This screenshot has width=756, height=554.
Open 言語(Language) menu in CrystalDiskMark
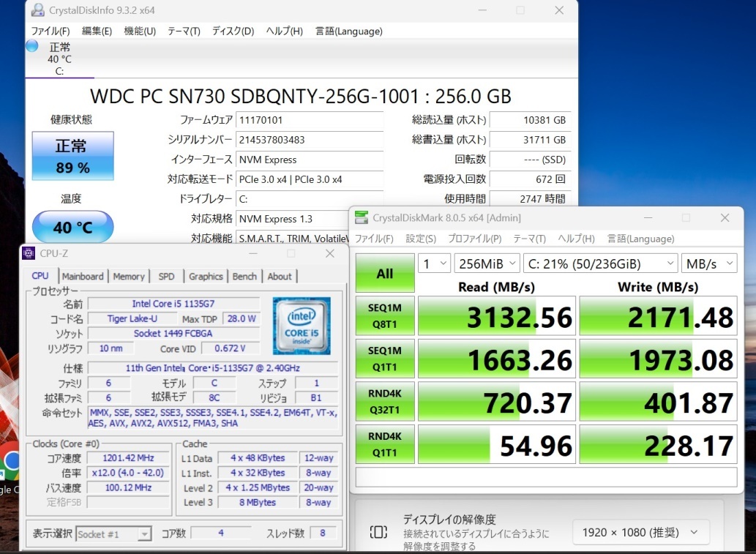(x=640, y=239)
